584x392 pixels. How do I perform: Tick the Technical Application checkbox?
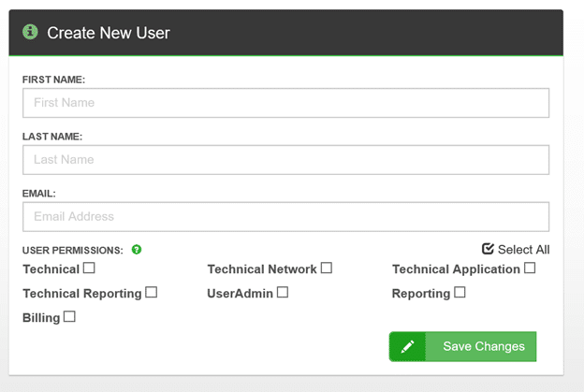530,269
